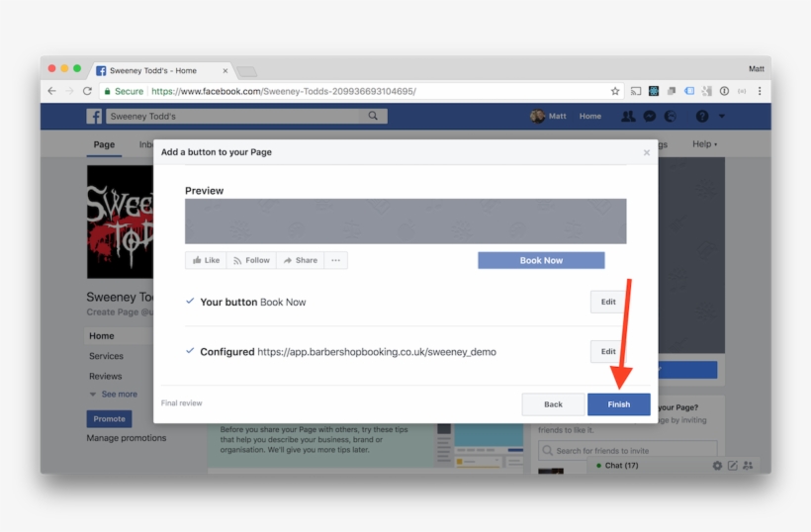811x532 pixels.
Task: Close the 'Add a button to your Page' dialog
Action: point(647,152)
